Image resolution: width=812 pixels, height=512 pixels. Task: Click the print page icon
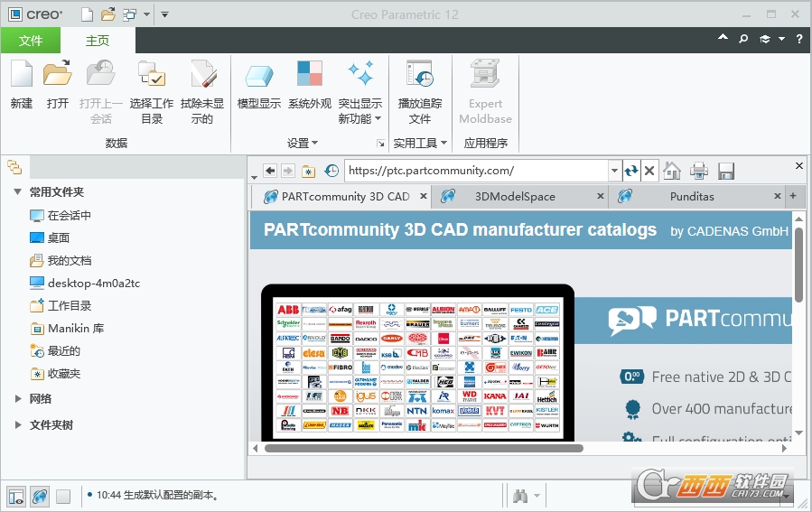pos(699,171)
